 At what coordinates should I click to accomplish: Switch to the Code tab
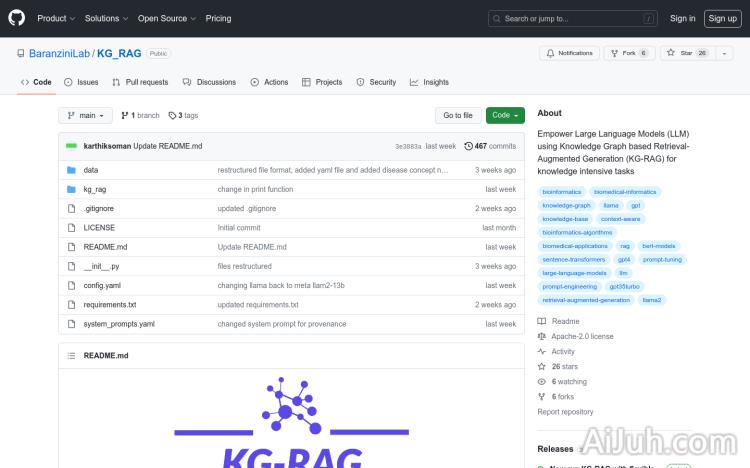point(36,82)
